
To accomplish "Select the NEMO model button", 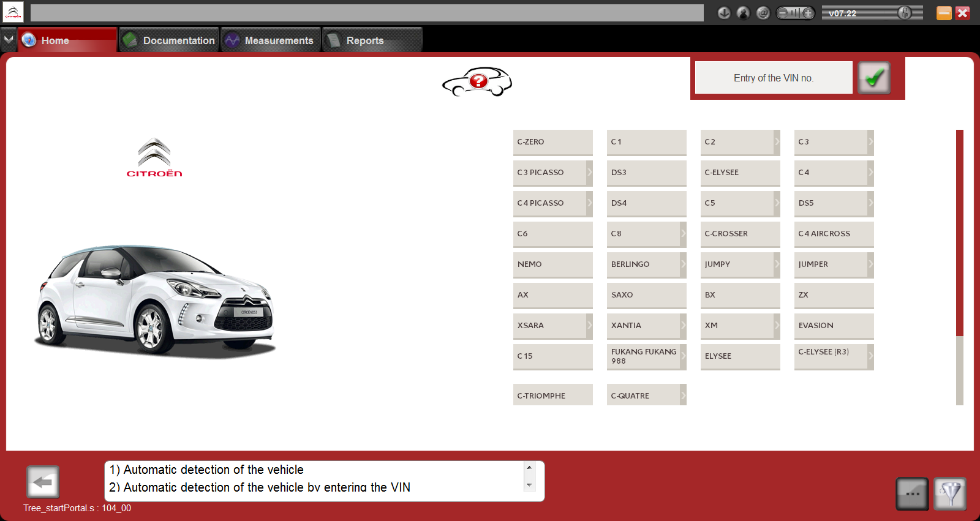I will coord(553,264).
